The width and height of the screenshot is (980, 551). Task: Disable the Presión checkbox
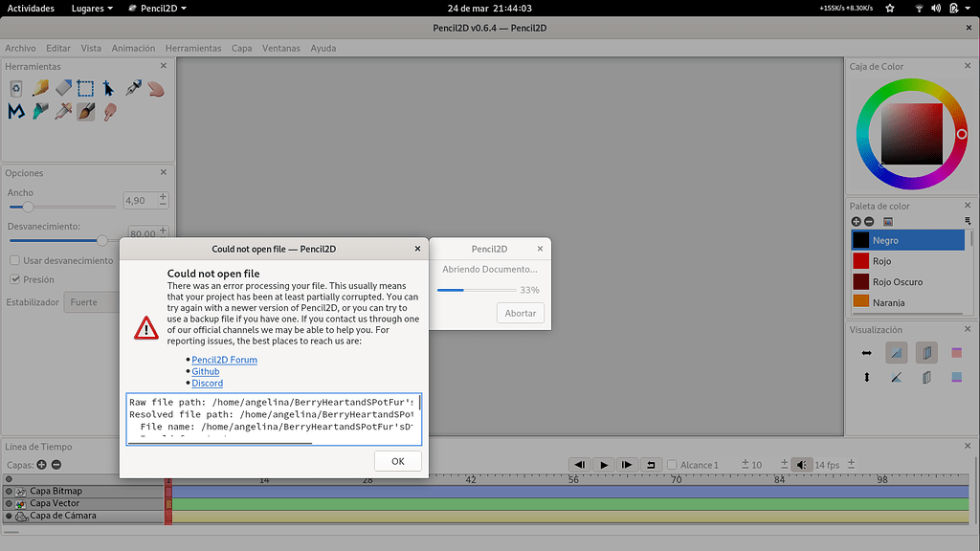pos(15,279)
